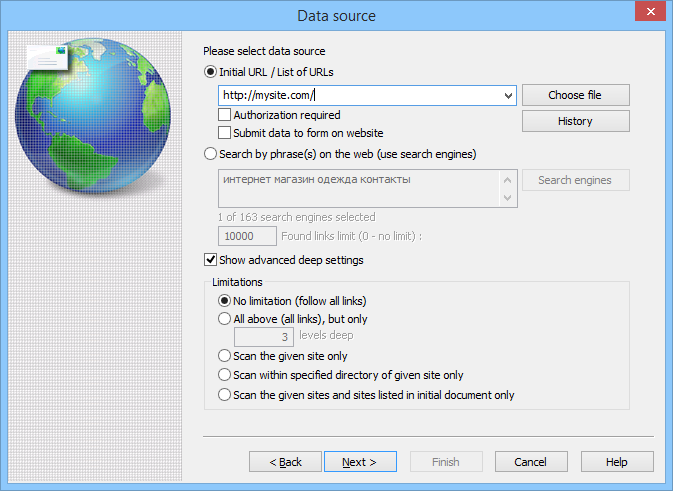
Task: Select All above (all links), but only
Action: (x=224, y=319)
